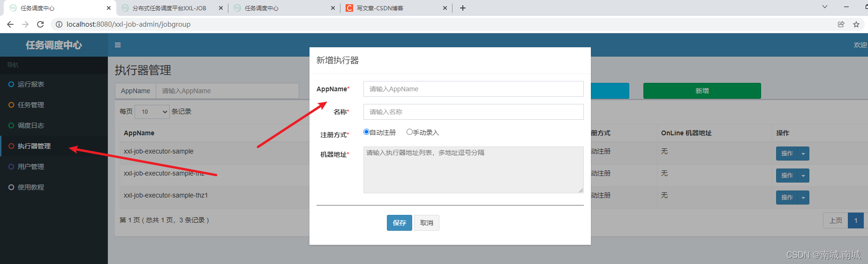This screenshot has width=868, height=264.
Task: Click the address bar URL
Action: 128,24
